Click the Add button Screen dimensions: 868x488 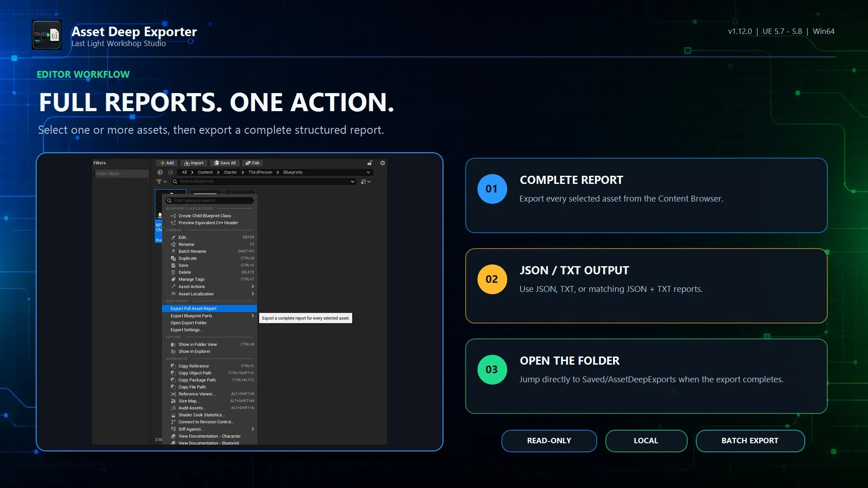[x=167, y=163]
